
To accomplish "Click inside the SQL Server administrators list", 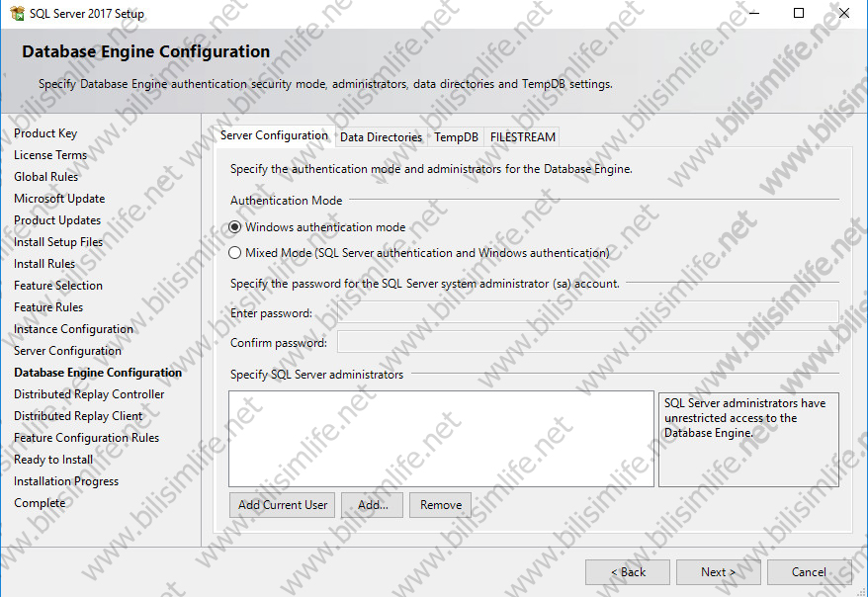I will coord(441,438).
